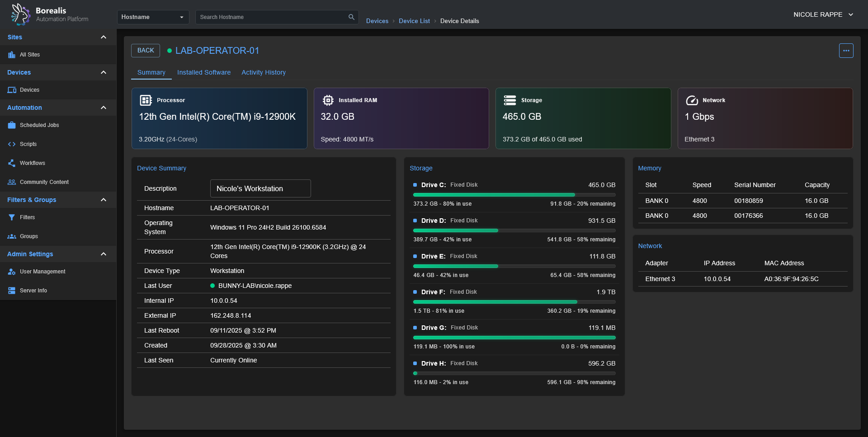The height and width of the screenshot is (437, 868).
Task: Open the Hostname search type dropdown
Action: [153, 17]
